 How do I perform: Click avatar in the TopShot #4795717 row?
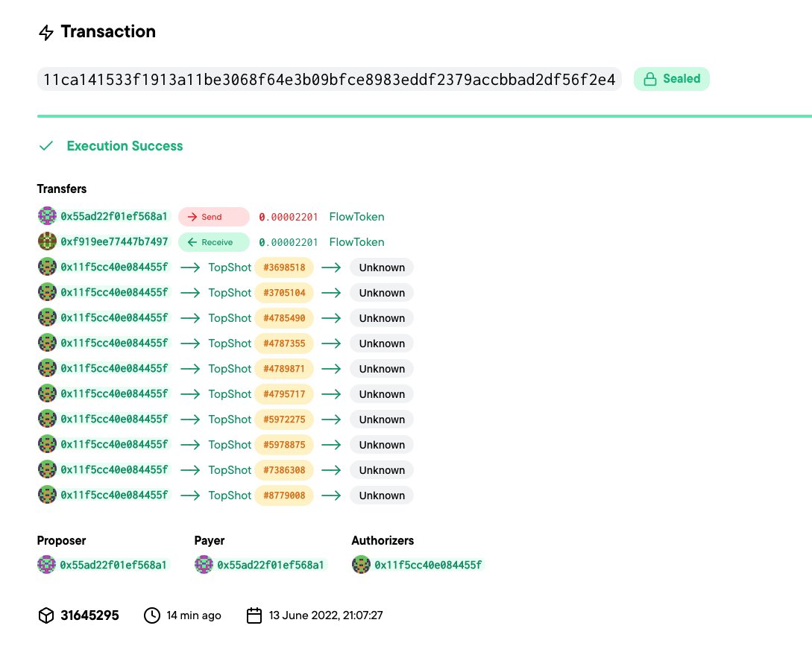[47, 393]
